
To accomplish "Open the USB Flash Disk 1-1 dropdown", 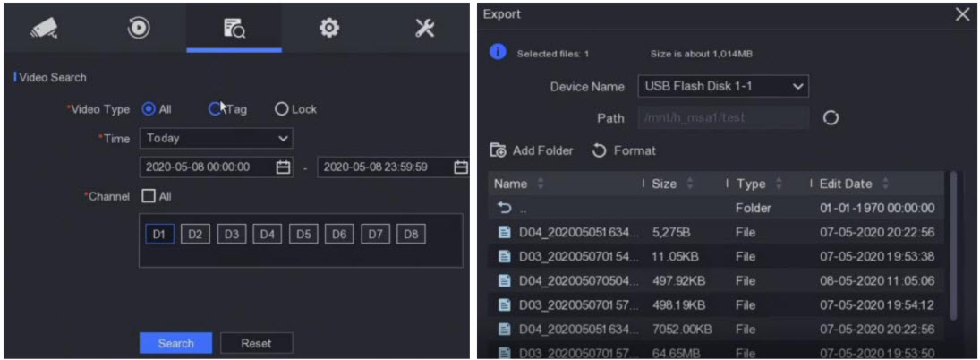I will tap(723, 87).
